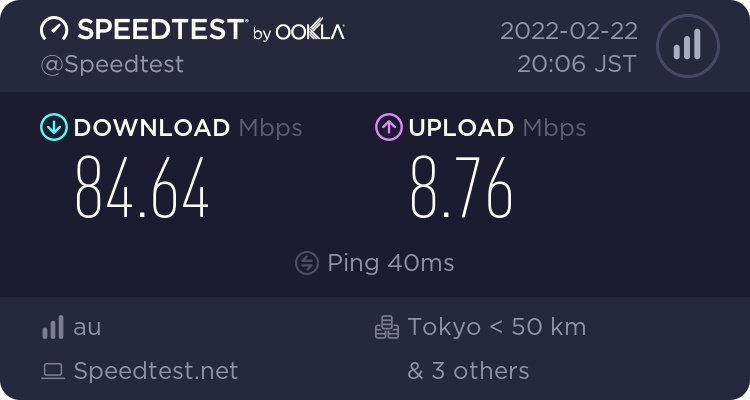This screenshot has height=400, width=750.
Task: Click the "& 3 others" servers text
Action: coord(468,371)
